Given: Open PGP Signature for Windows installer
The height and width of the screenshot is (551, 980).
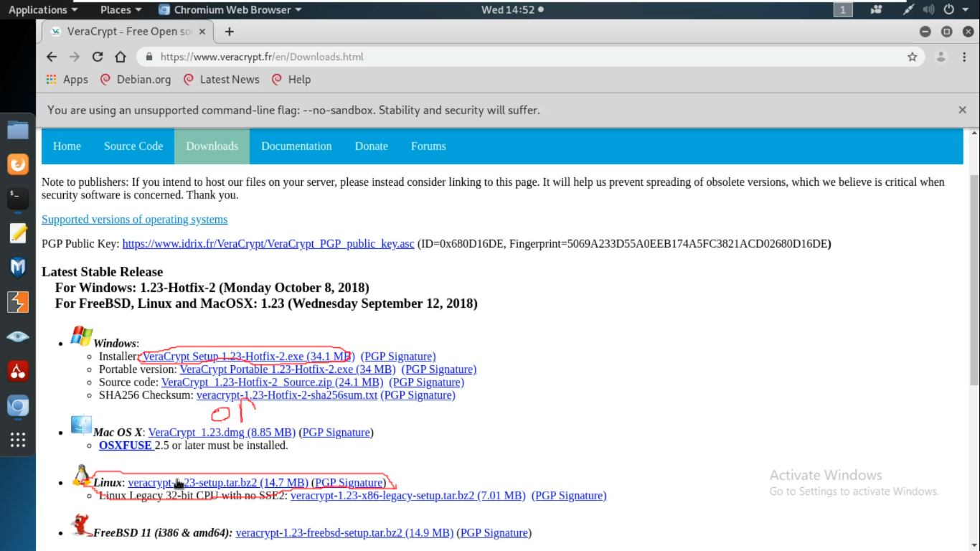Looking at the screenshot, I should (398, 357).
